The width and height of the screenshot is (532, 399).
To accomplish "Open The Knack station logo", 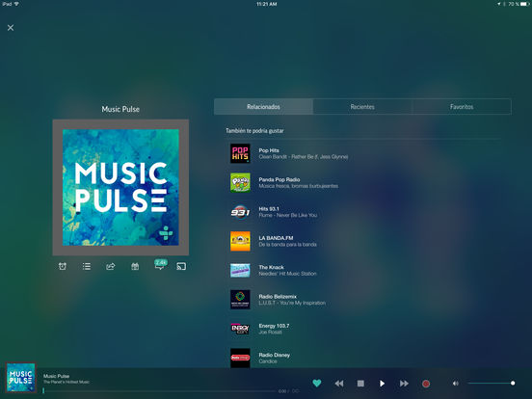I will (x=240, y=271).
